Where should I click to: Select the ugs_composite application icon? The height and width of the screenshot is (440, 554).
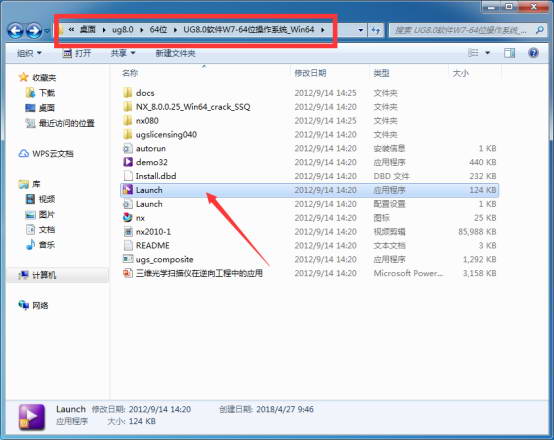pos(128,259)
